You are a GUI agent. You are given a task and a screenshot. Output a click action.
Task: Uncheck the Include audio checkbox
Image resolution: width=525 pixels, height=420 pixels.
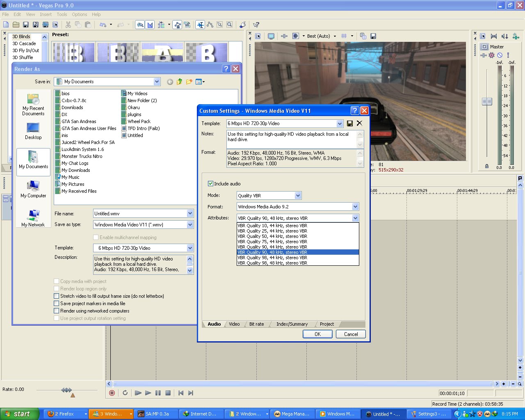click(x=210, y=184)
